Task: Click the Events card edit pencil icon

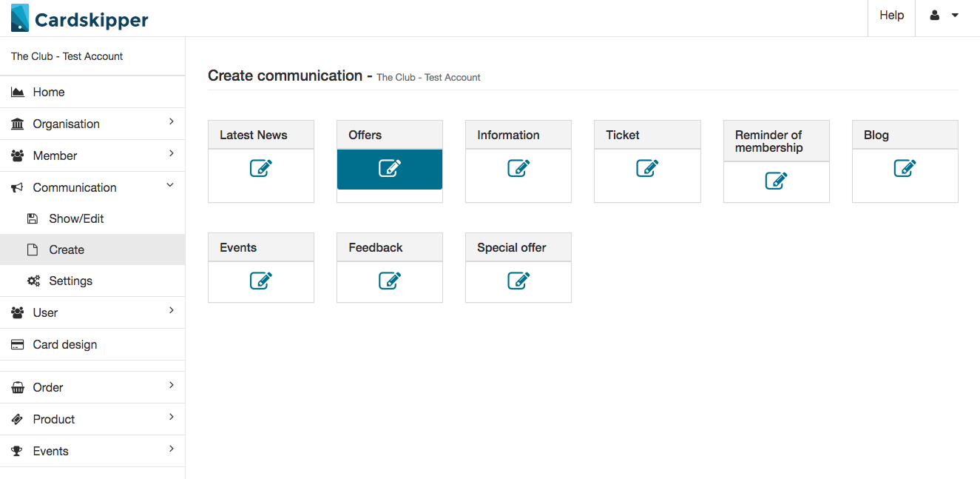Action: (x=261, y=281)
